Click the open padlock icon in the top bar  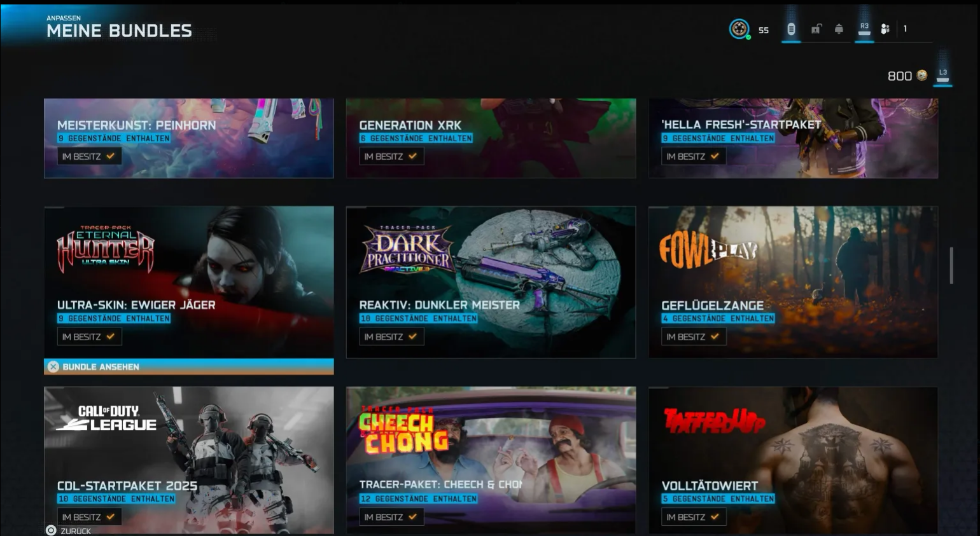[816, 29]
